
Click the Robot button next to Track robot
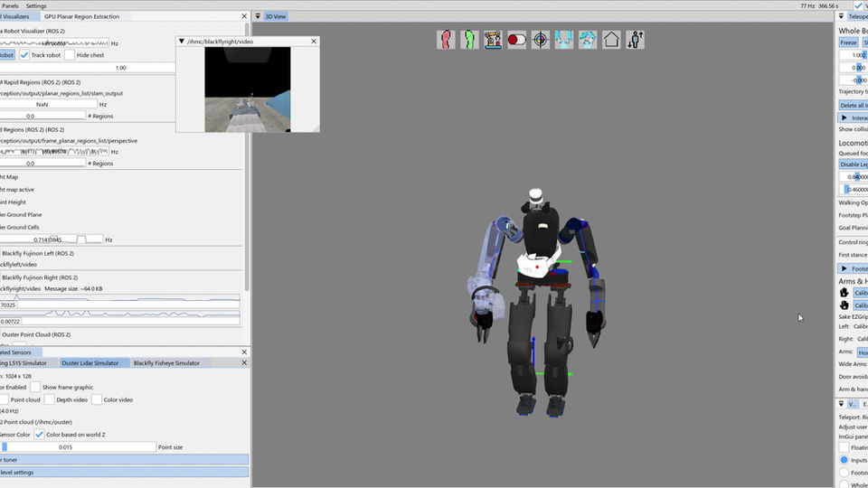[x=7, y=55]
